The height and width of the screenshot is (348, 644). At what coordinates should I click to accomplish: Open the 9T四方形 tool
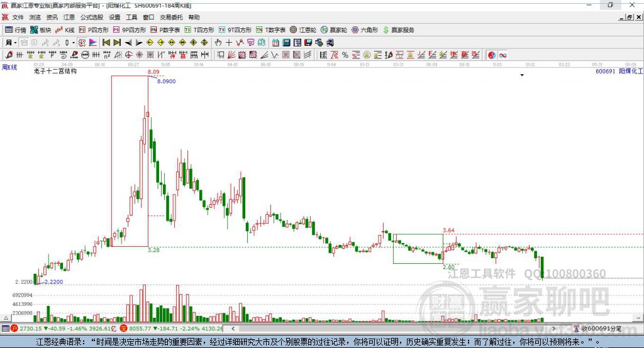pos(235,30)
